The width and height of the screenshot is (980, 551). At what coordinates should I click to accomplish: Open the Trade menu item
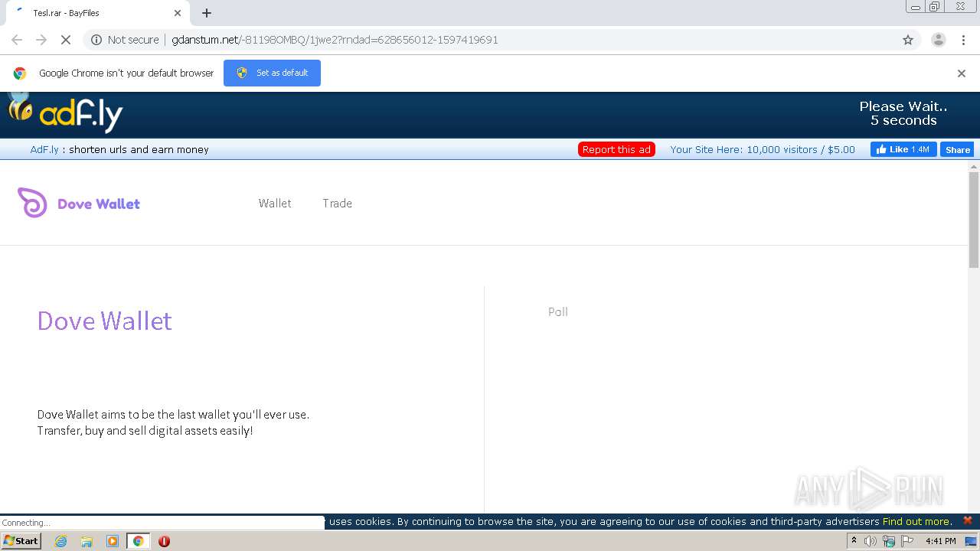[338, 203]
